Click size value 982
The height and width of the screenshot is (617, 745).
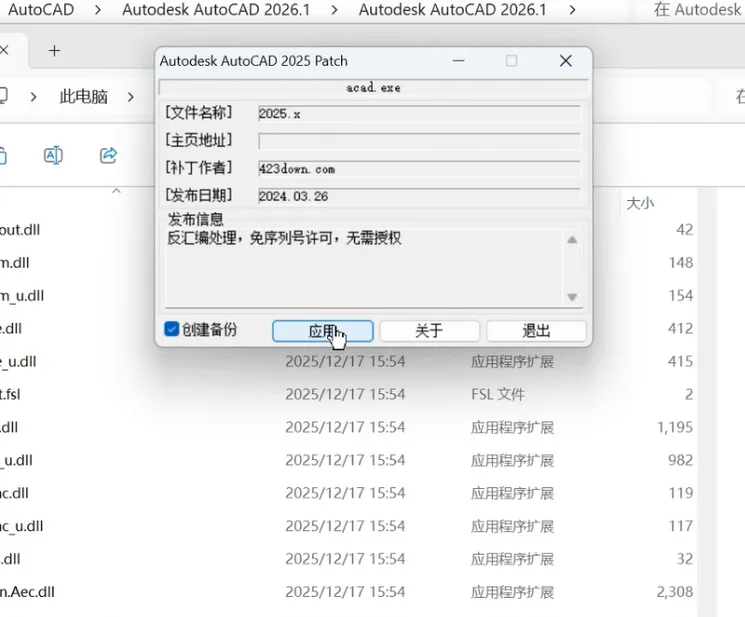click(x=680, y=460)
